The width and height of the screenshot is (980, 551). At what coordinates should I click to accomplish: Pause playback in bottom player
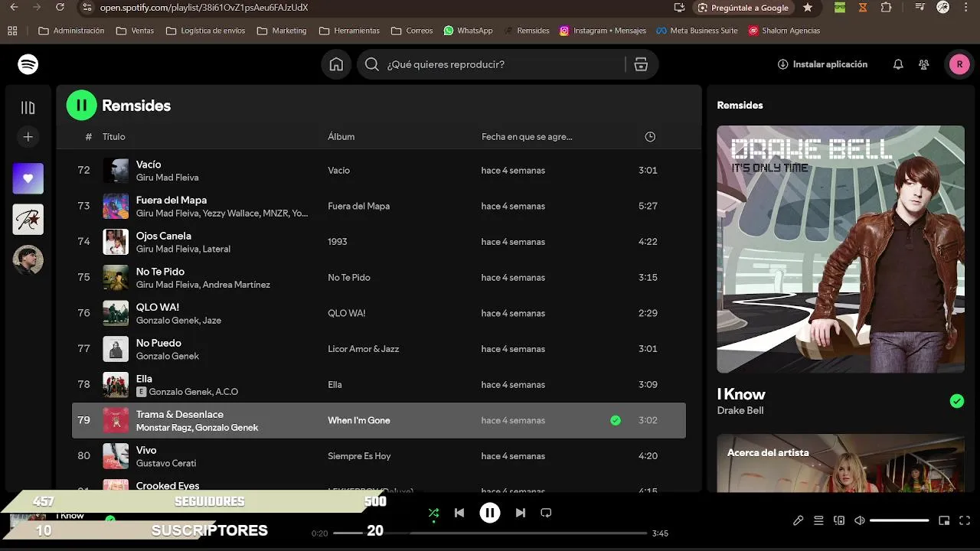tap(490, 513)
